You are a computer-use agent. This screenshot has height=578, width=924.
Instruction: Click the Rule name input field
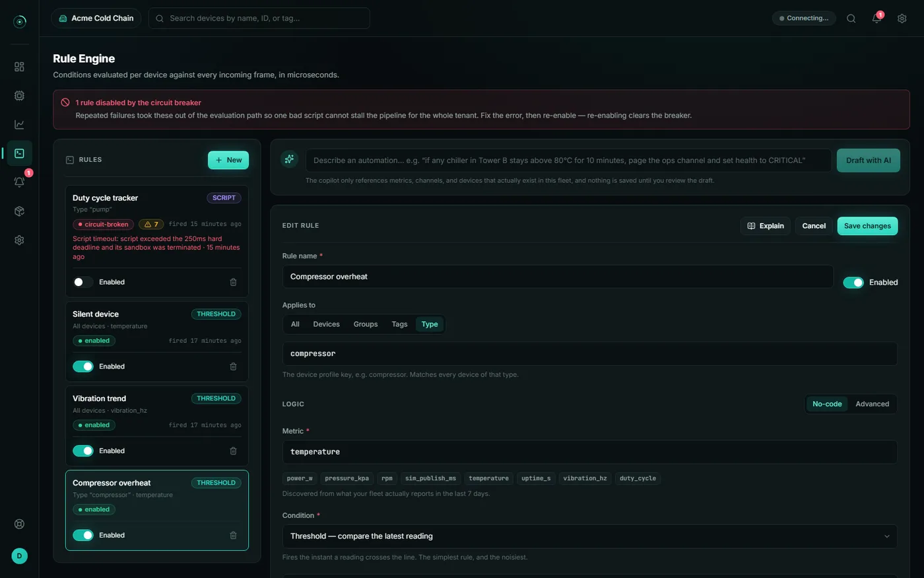(558, 277)
